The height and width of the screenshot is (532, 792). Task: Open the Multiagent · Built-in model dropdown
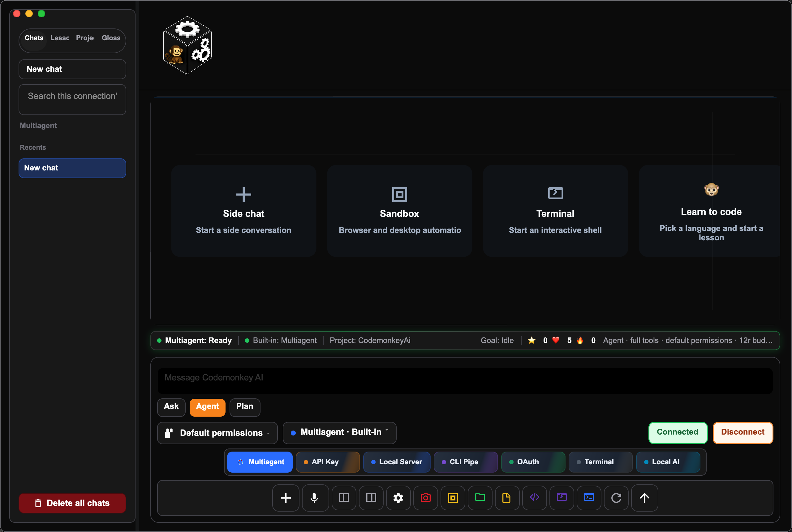[340, 433]
